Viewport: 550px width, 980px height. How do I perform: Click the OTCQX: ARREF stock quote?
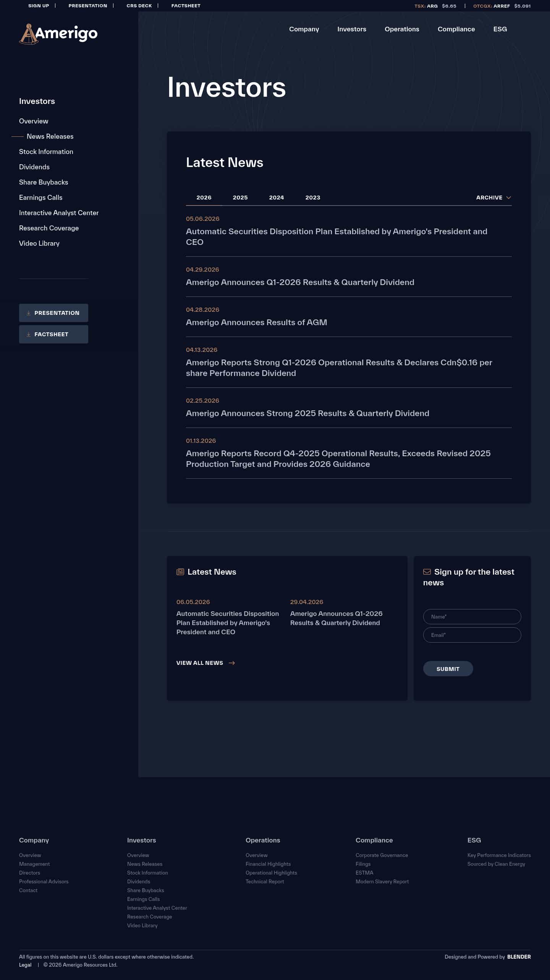point(502,6)
